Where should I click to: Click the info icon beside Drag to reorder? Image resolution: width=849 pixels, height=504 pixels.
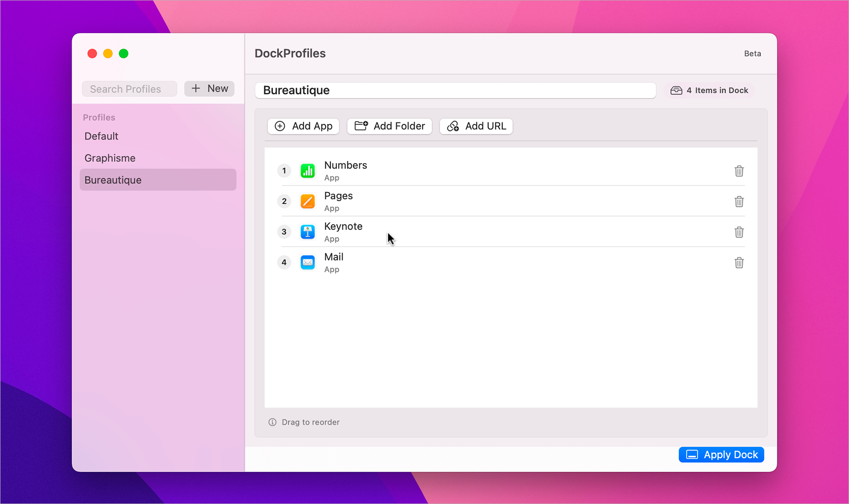272,422
